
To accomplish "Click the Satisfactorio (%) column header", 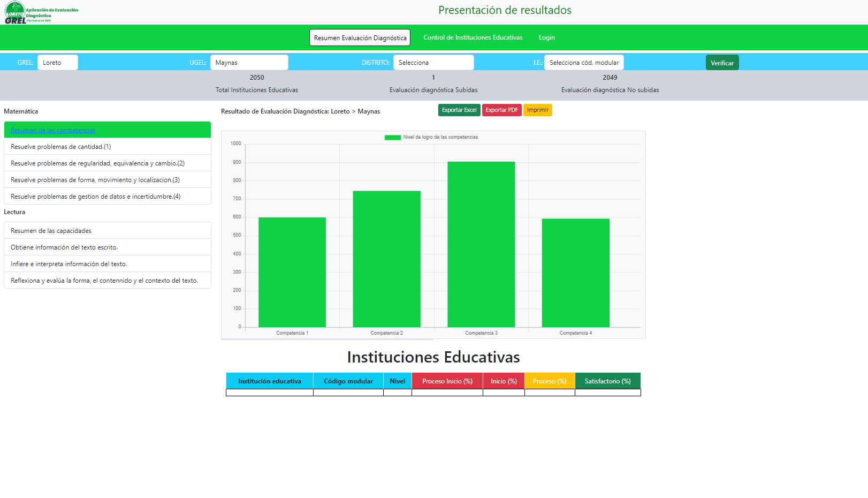I will (x=607, y=381).
